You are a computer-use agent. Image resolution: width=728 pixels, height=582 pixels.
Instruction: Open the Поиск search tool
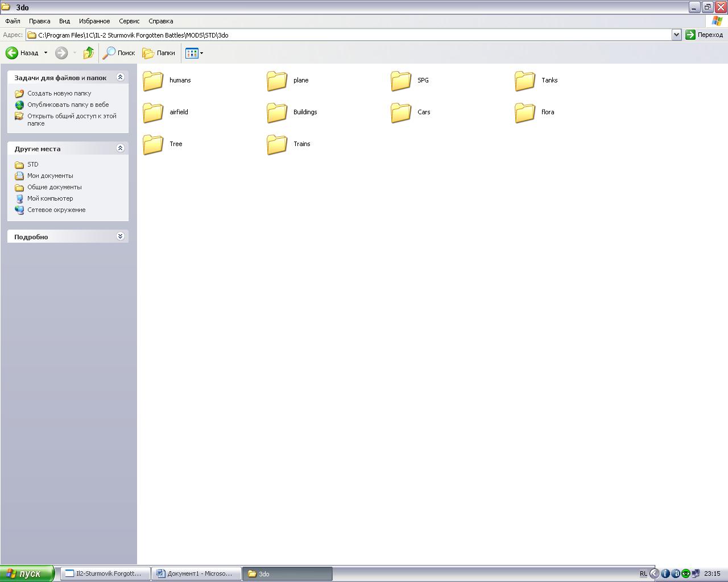119,53
